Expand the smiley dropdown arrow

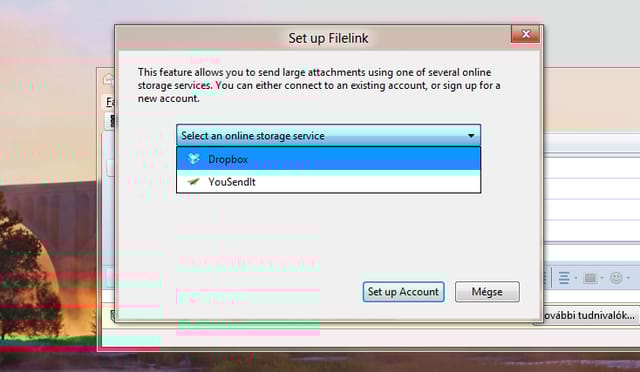(628, 278)
